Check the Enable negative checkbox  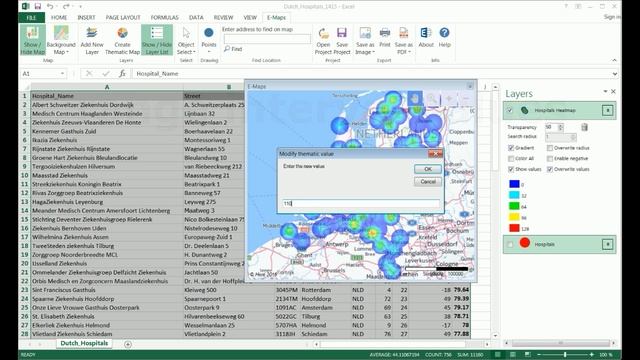click(550, 158)
